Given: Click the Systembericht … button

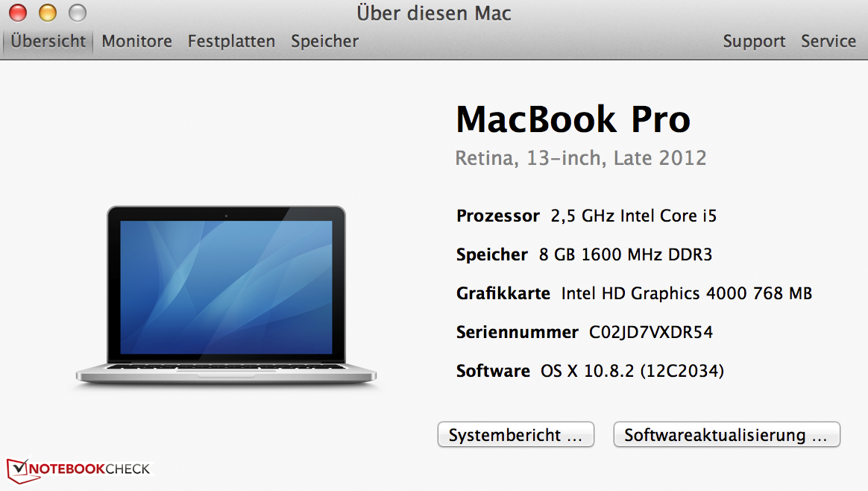Looking at the screenshot, I should click(516, 435).
